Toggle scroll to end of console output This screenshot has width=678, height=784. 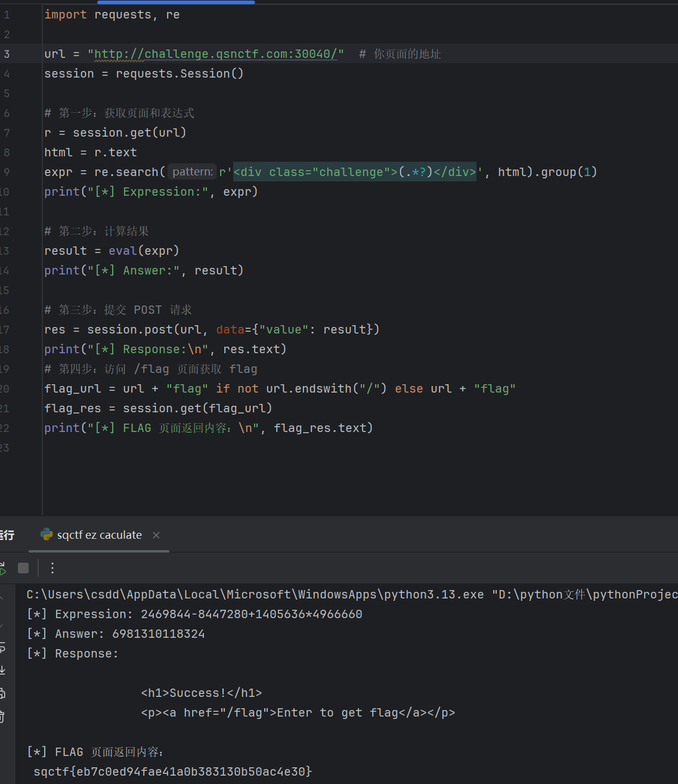tap(2, 671)
